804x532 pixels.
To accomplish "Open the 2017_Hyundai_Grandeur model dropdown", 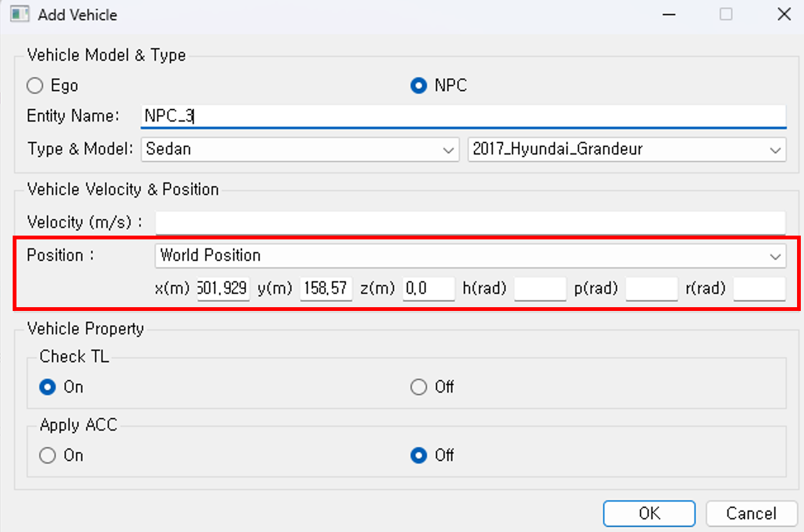I will coord(627,149).
